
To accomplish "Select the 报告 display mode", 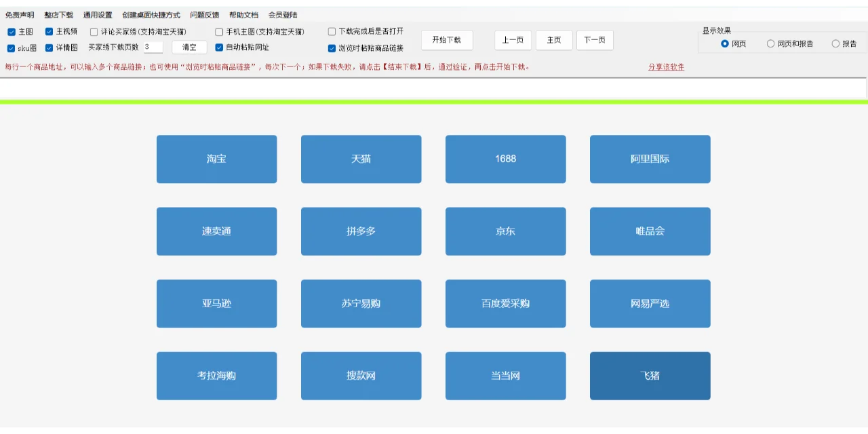I will point(835,43).
